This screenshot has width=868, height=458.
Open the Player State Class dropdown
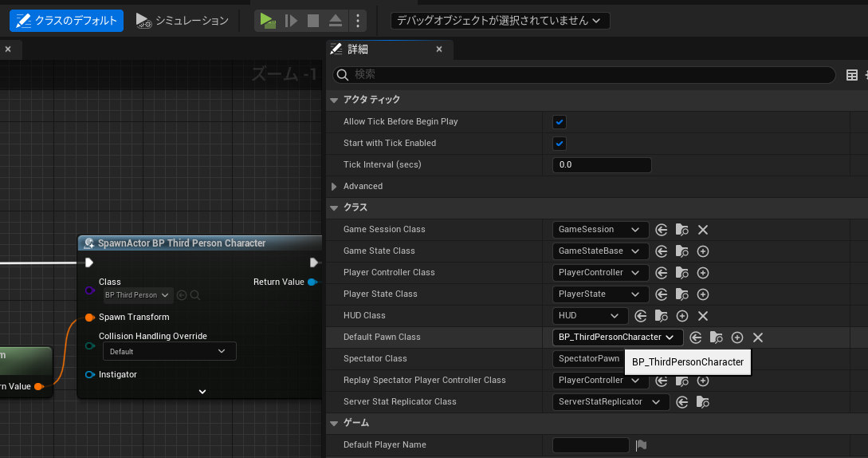(x=600, y=294)
